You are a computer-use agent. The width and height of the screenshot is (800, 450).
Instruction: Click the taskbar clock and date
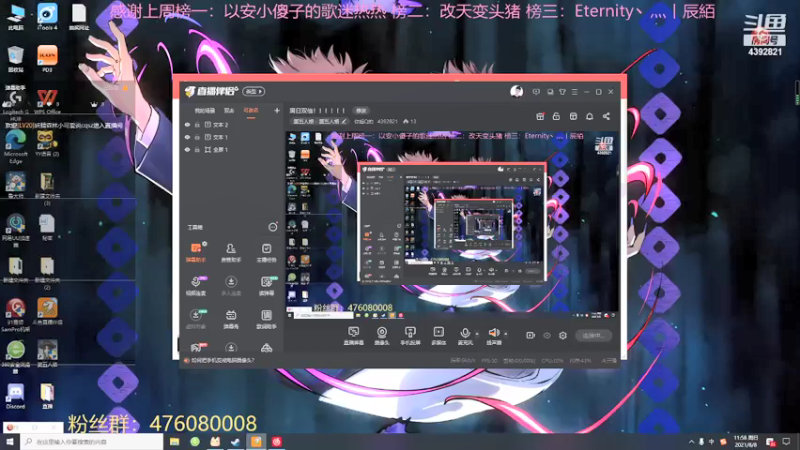(x=745, y=441)
